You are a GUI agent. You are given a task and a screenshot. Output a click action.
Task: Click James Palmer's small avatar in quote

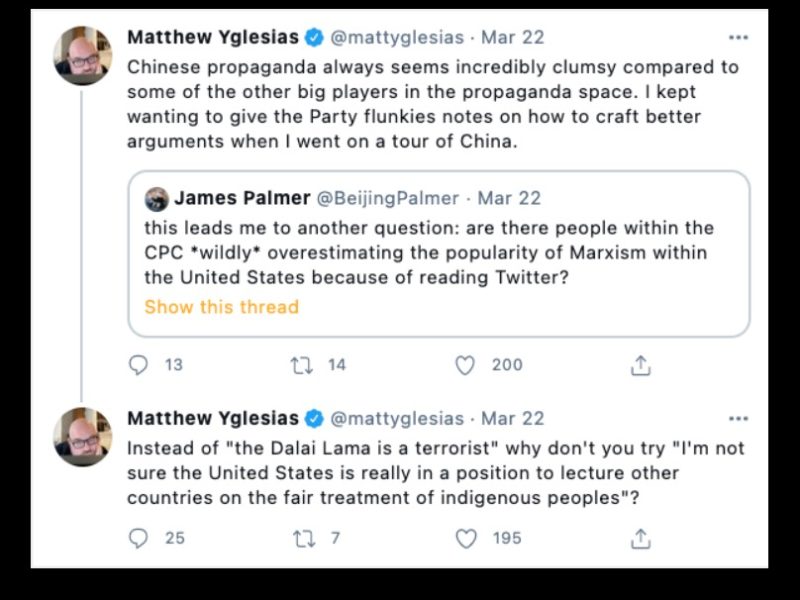pos(156,198)
